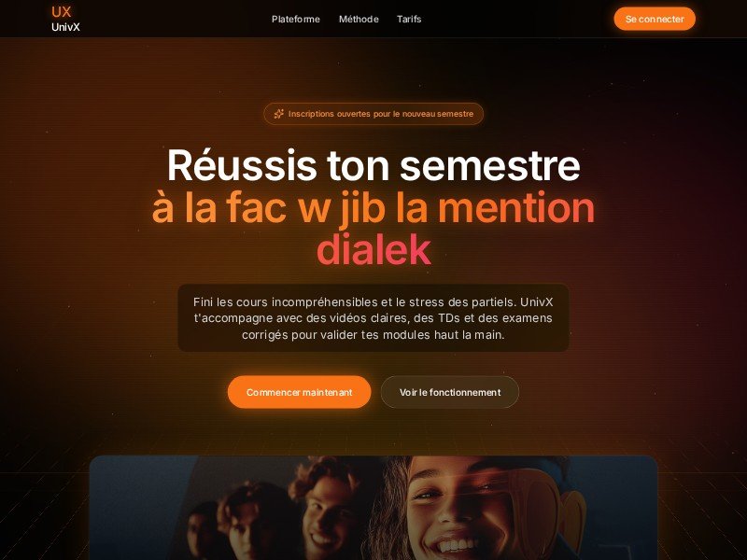Go to the Méthode section
Image resolution: width=747 pixels, height=560 pixels.
pyautogui.click(x=359, y=19)
